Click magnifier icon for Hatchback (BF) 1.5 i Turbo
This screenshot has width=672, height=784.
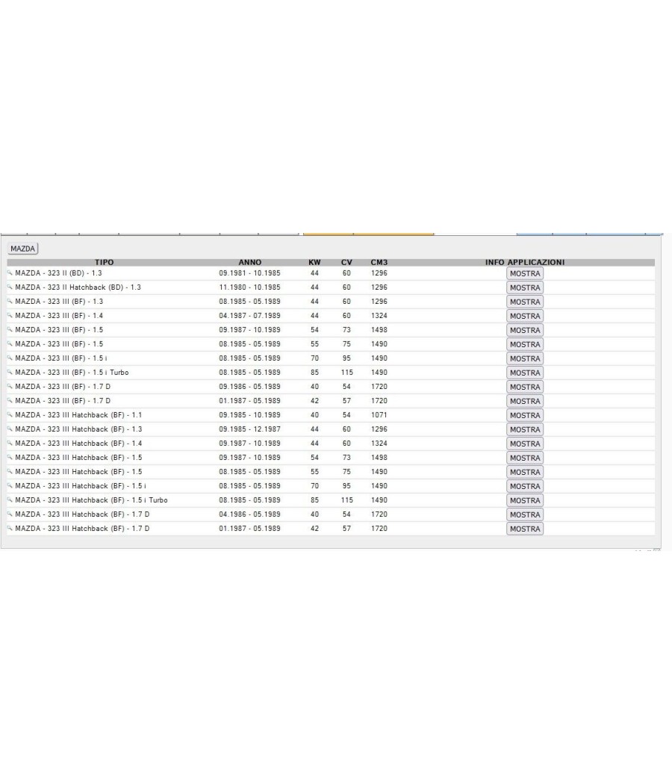pos(10,500)
